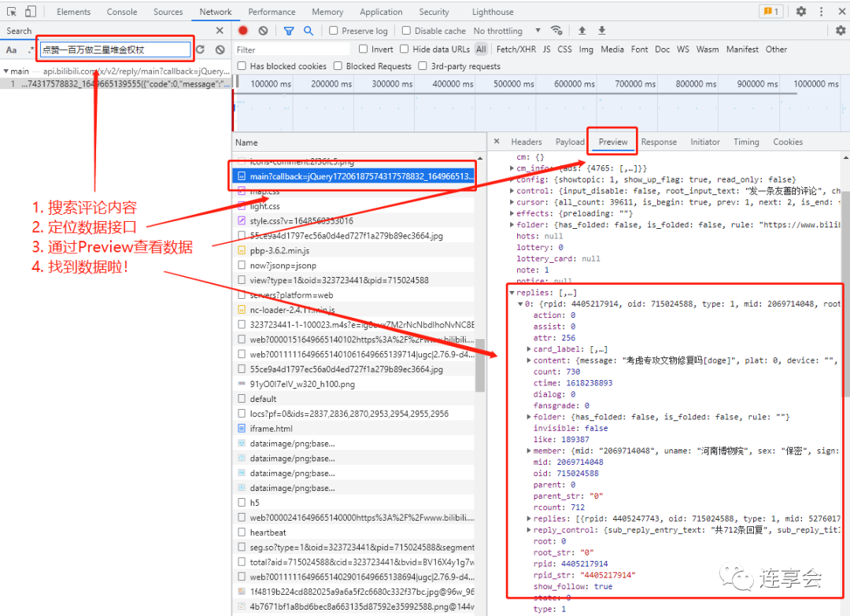This screenshot has height=616, width=850.
Task: Select the main?callback=jQuery request row
Action: [354, 176]
